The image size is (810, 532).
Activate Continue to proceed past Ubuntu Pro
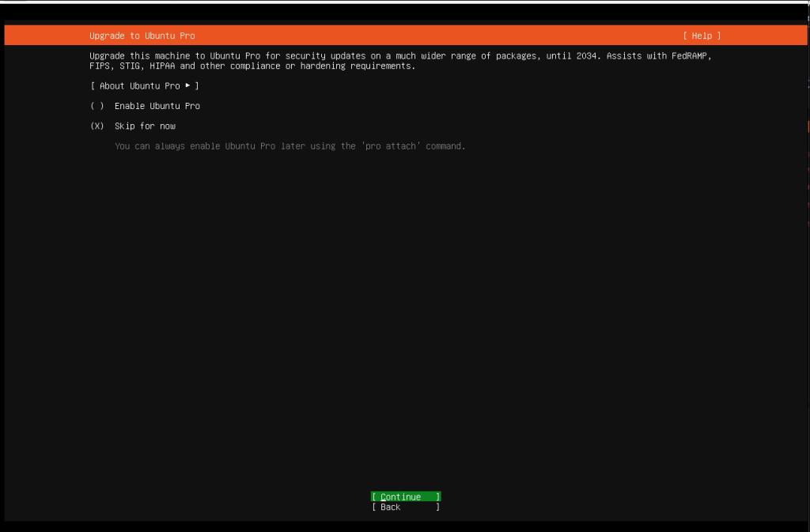(x=405, y=496)
